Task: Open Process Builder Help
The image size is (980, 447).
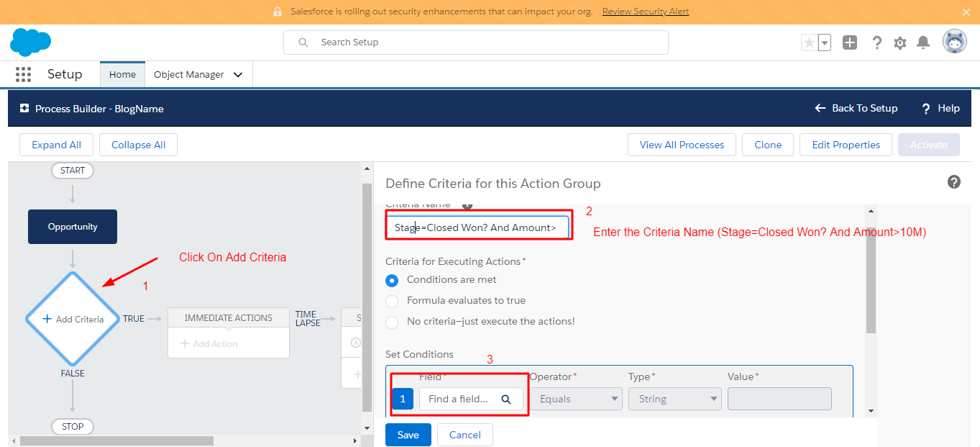Action: 940,108
